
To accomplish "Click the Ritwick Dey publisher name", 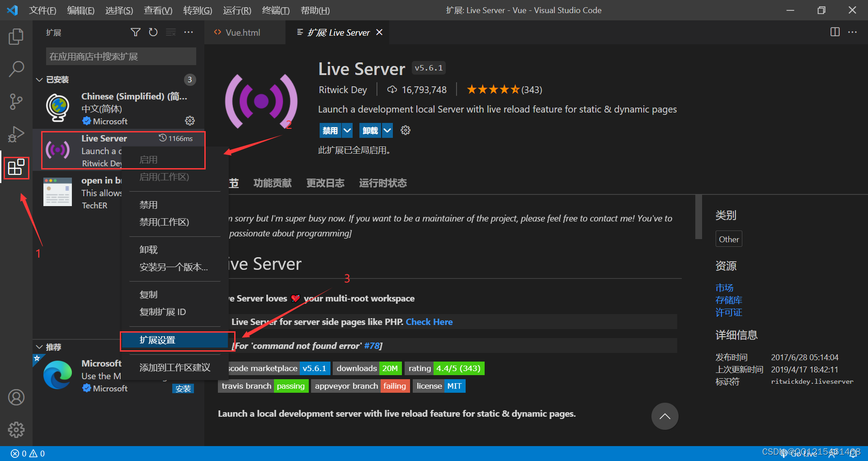I will click(x=343, y=89).
